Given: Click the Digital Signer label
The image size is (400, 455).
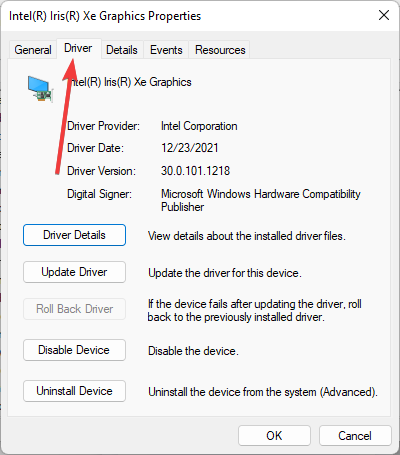Looking at the screenshot, I should (x=99, y=194).
